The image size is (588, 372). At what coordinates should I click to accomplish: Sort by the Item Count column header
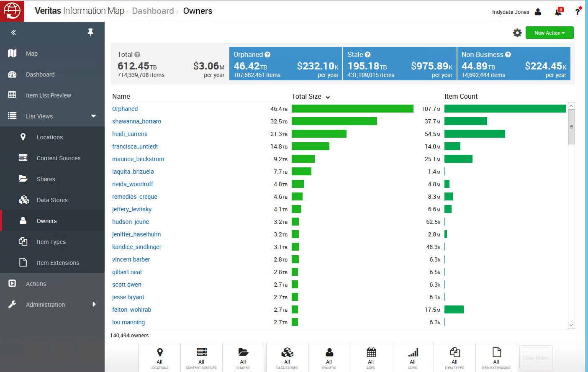point(461,96)
